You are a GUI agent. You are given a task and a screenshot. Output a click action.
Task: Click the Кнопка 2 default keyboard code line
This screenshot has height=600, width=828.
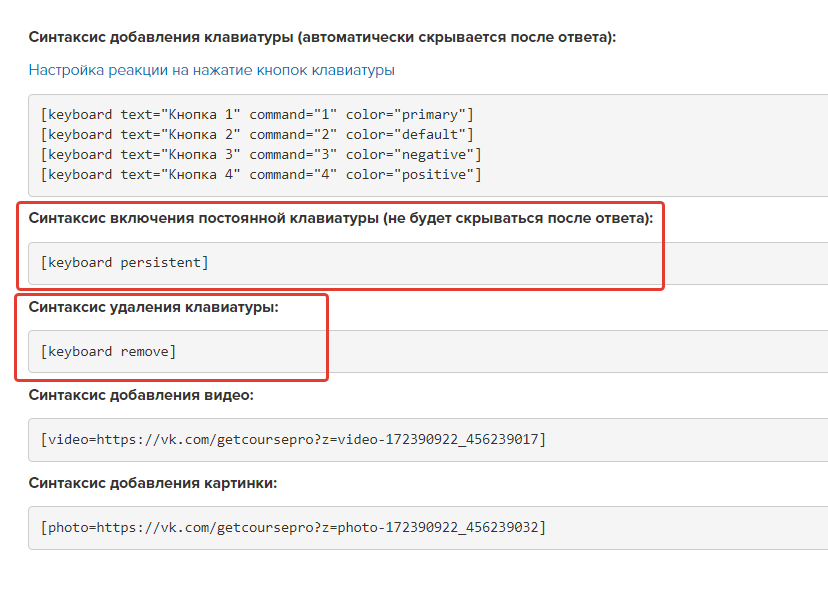coord(257,135)
